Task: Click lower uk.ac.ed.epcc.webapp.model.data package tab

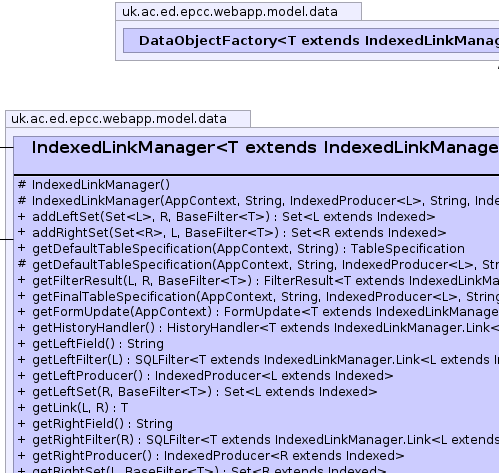Action: pyautogui.click(x=128, y=119)
